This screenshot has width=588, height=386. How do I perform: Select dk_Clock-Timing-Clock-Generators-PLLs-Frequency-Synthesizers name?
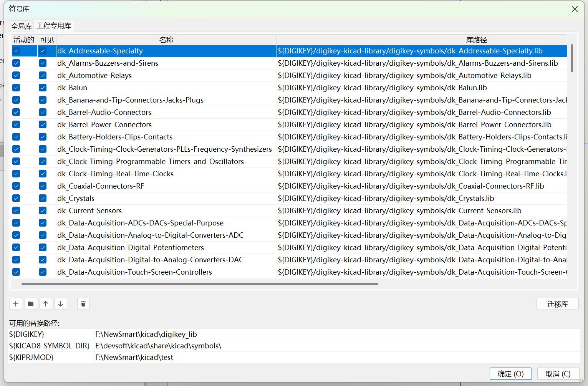point(166,149)
